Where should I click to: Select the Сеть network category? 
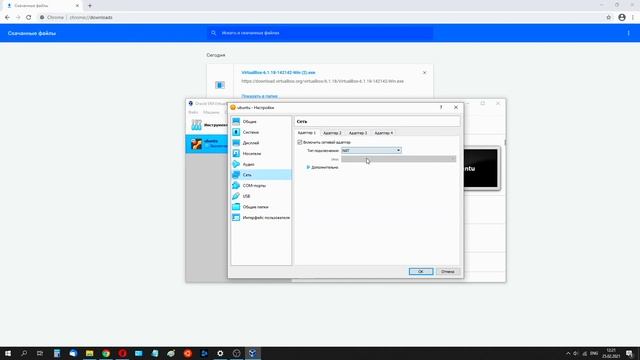point(261,175)
